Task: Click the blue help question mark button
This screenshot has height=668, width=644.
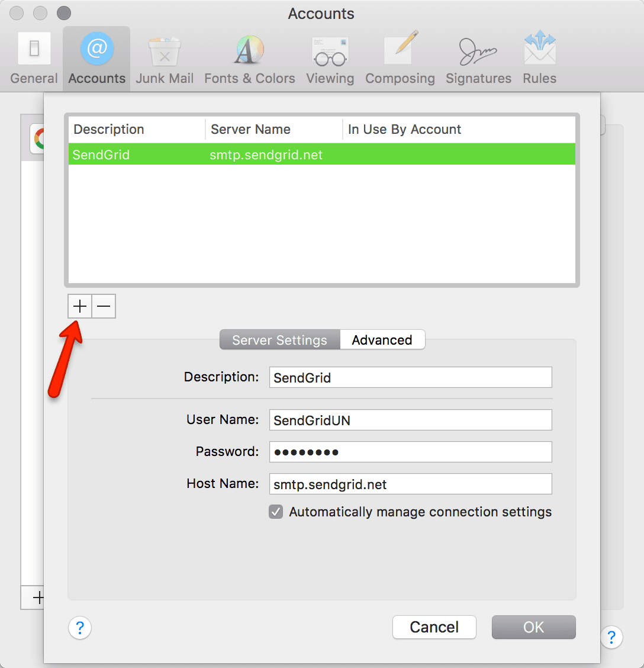Action: [80, 628]
